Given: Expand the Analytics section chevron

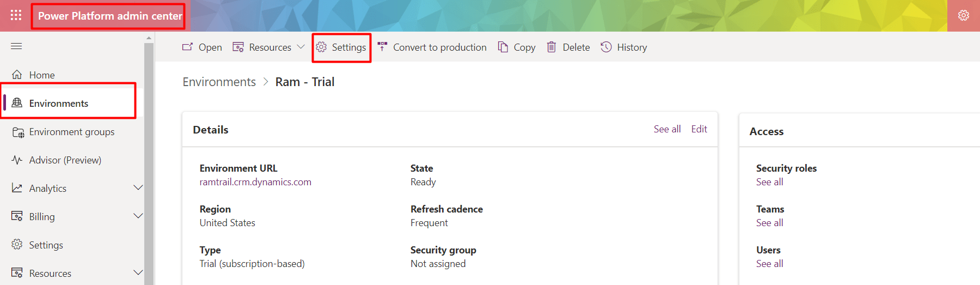Looking at the screenshot, I should coord(138,188).
